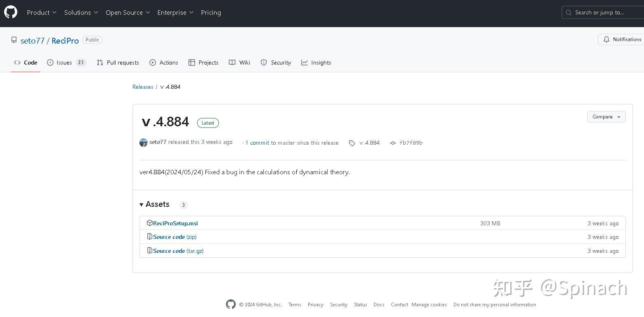
Task: Expand the Solutions menu
Action: click(x=81, y=13)
